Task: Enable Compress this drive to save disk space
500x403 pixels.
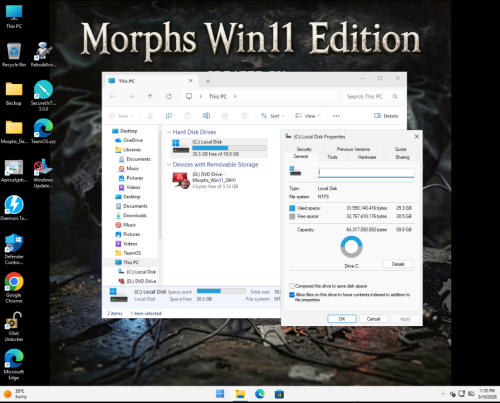Action: click(x=292, y=286)
